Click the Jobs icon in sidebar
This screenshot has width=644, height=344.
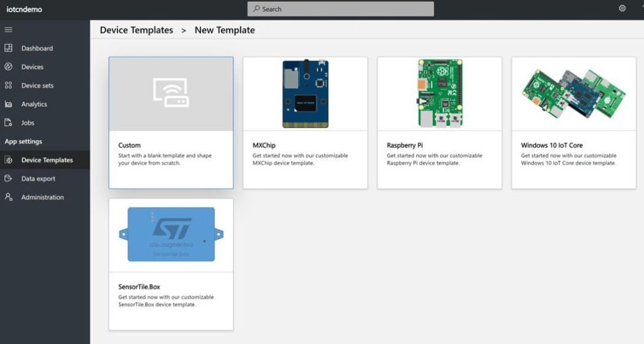point(8,123)
